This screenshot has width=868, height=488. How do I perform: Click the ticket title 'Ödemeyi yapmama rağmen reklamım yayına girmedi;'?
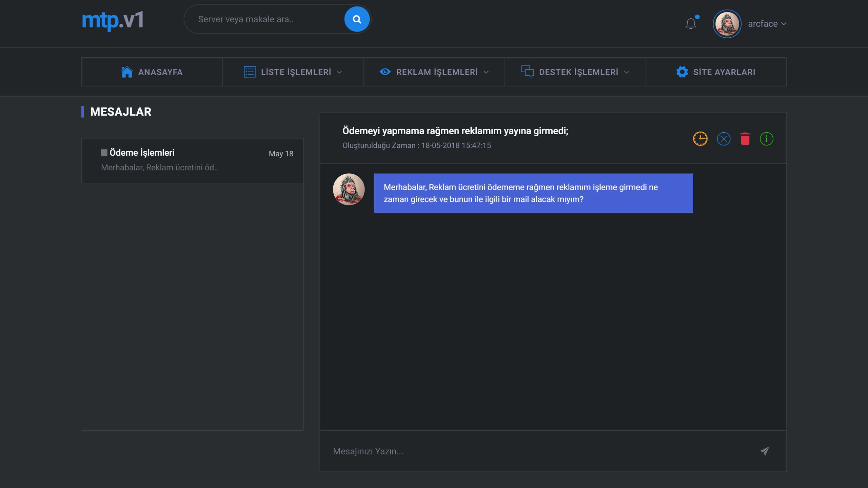(x=455, y=131)
